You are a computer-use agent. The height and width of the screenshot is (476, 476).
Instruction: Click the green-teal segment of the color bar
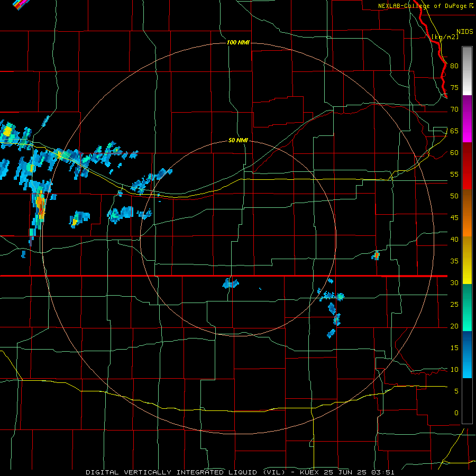tap(467, 307)
